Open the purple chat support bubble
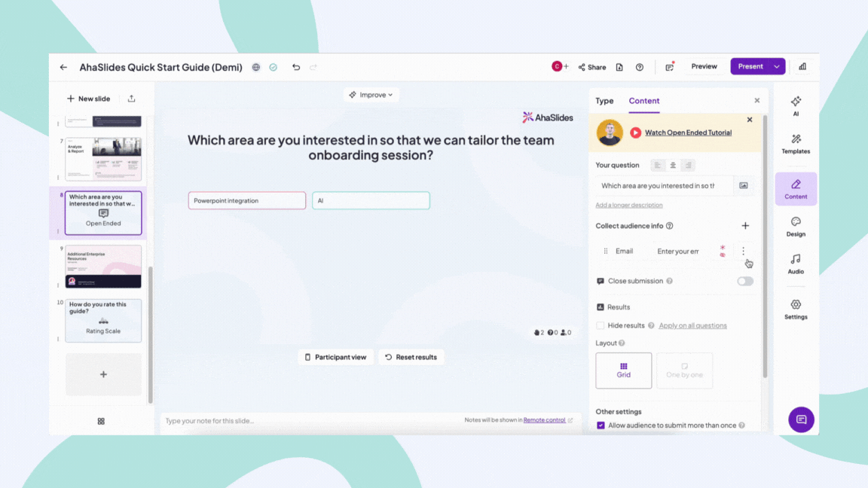The image size is (868, 488). [x=801, y=419]
